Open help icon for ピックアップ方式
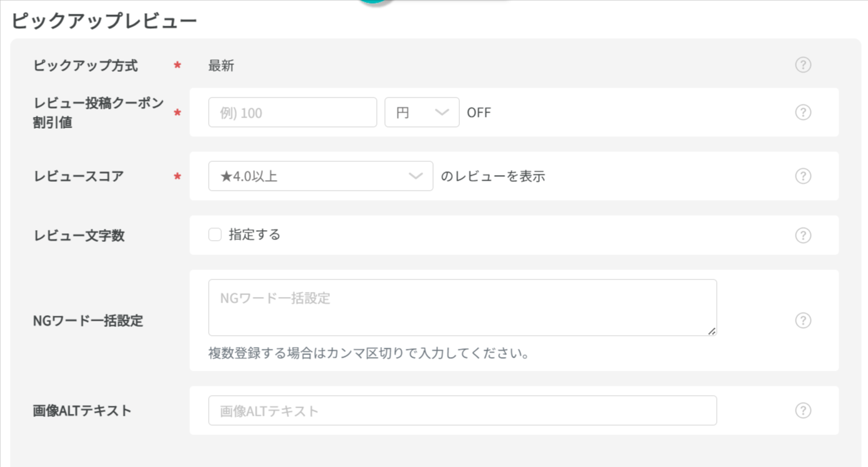 point(803,65)
